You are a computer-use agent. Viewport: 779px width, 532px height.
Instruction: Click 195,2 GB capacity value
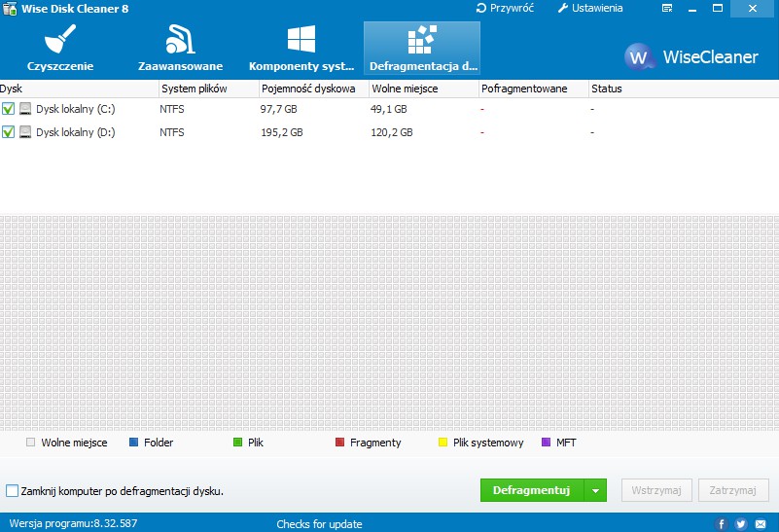click(x=282, y=132)
